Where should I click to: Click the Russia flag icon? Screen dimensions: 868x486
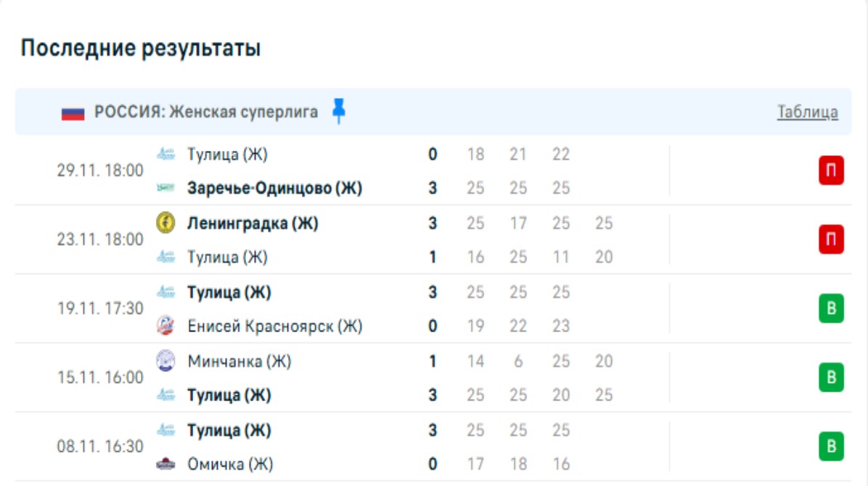pyautogui.click(x=73, y=113)
